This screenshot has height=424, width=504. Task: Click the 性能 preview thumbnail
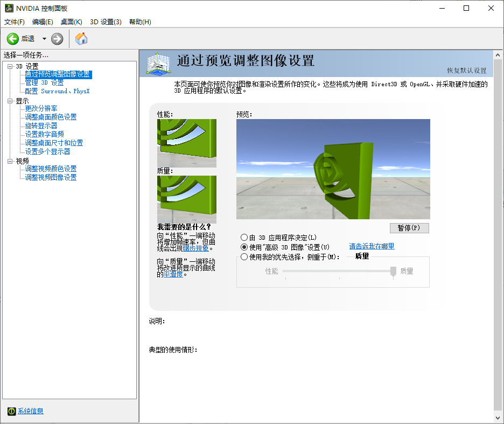(187, 143)
